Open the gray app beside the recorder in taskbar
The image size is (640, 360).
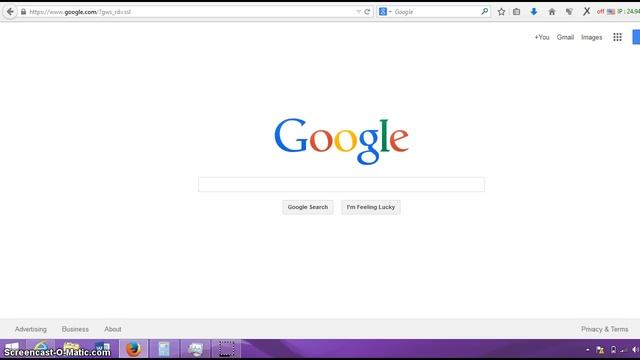tap(196, 349)
